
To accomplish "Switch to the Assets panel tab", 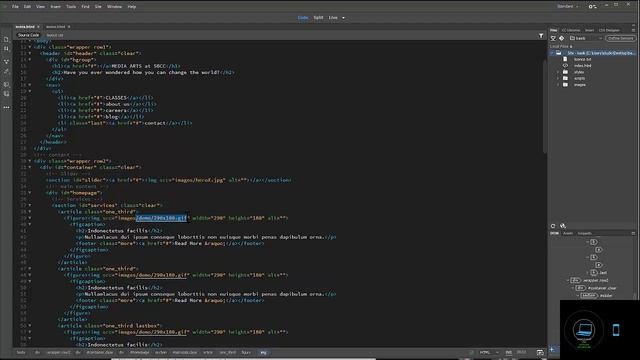I will pos(568,233).
